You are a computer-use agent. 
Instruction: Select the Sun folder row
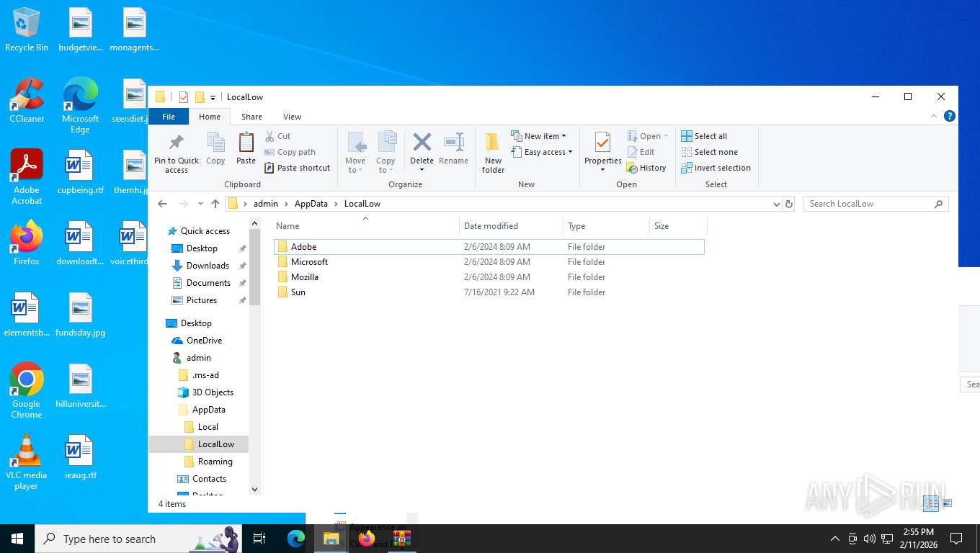coord(489,292)
